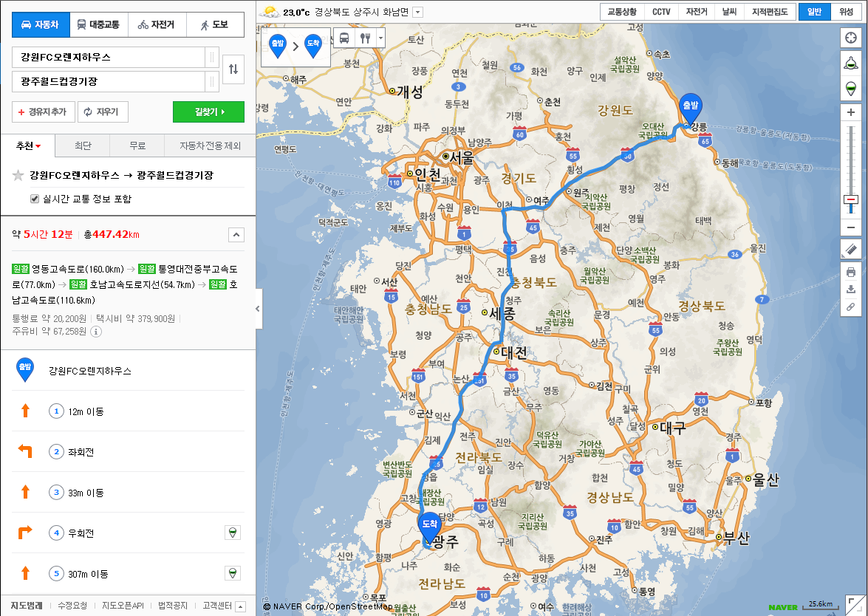Select route step 2 좌회전

[128, 451]
